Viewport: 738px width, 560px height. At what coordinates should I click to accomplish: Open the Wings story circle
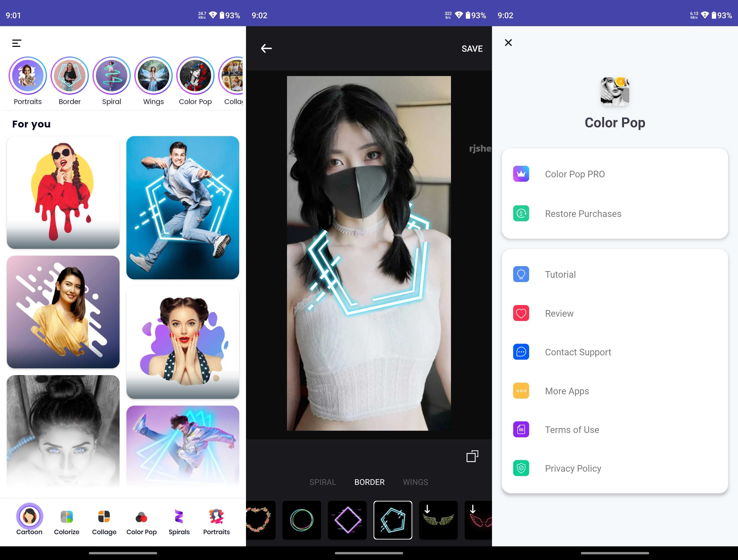tap(154, 76)
